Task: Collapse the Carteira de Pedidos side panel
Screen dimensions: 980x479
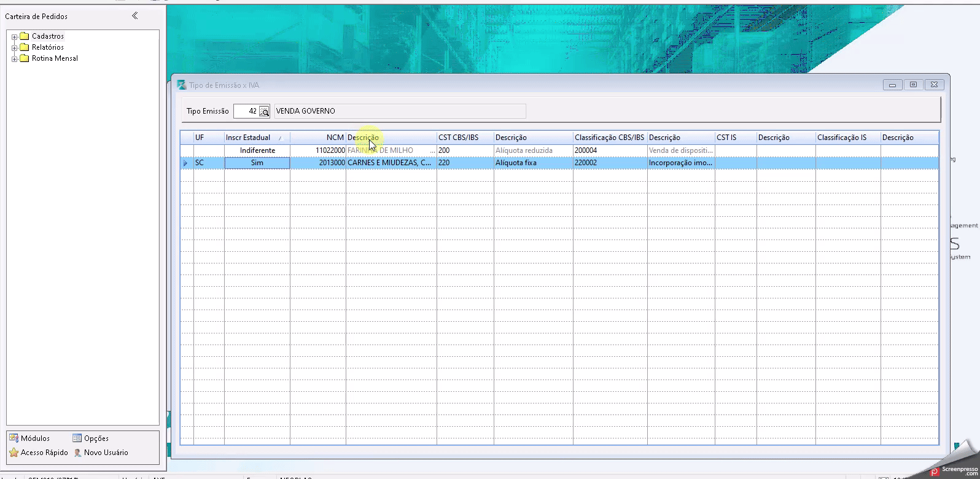Action: coord(135,16)
